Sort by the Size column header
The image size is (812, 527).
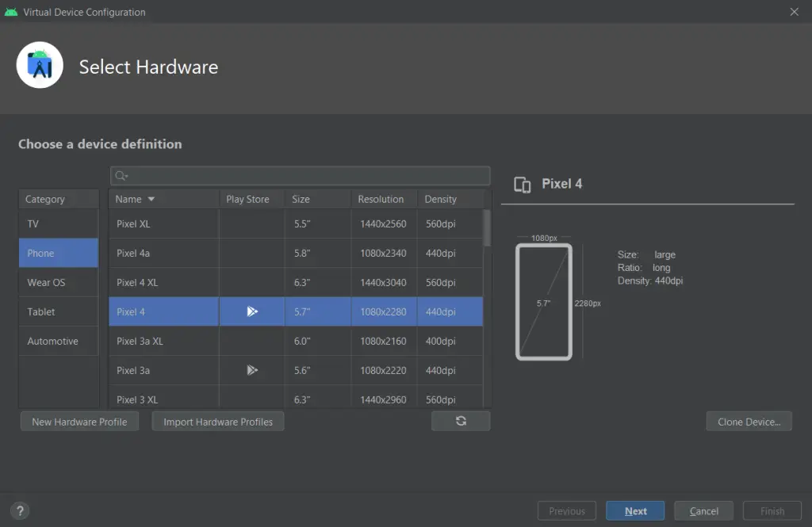tap(318, 199)
